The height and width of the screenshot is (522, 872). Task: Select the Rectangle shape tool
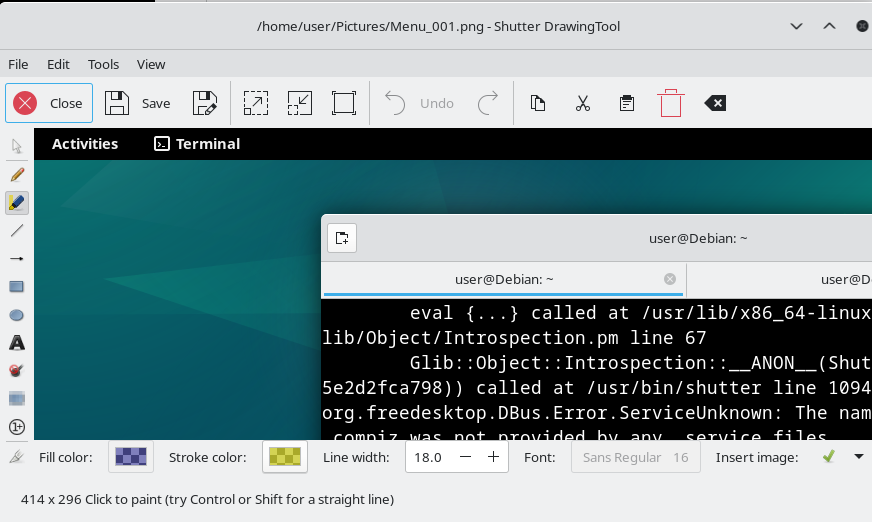point(17,286)
